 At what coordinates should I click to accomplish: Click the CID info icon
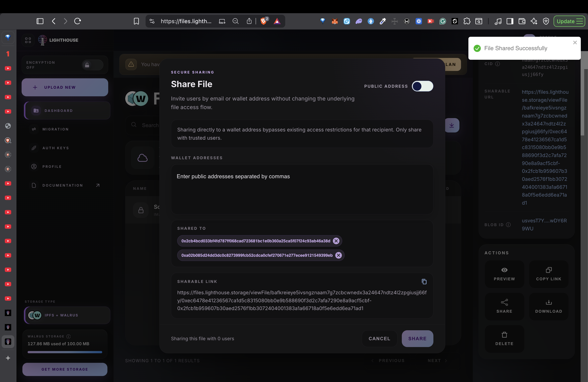[x=498, y=64]
